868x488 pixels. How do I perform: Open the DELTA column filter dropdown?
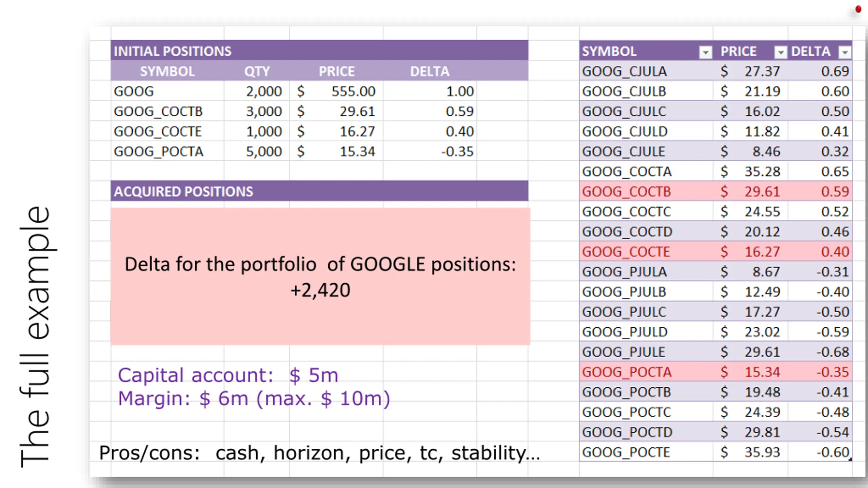tap(845, 53)
